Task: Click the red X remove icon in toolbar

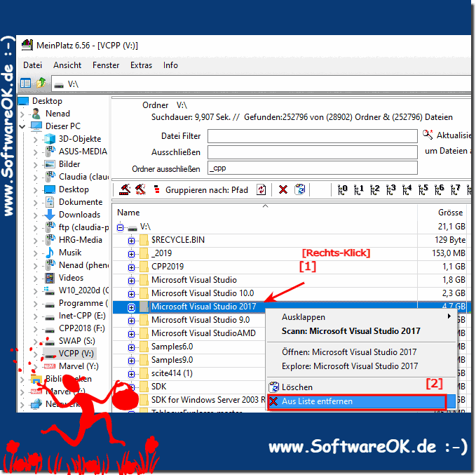Action: (283, 189)
